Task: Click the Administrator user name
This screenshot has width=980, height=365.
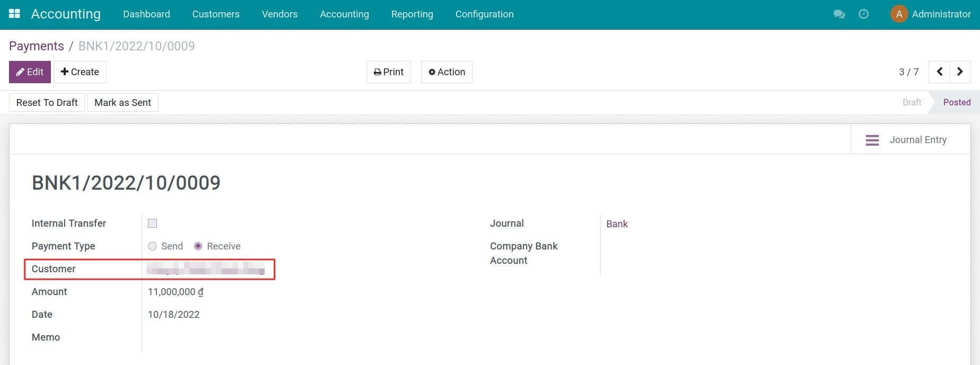Action: click(941, 14)
